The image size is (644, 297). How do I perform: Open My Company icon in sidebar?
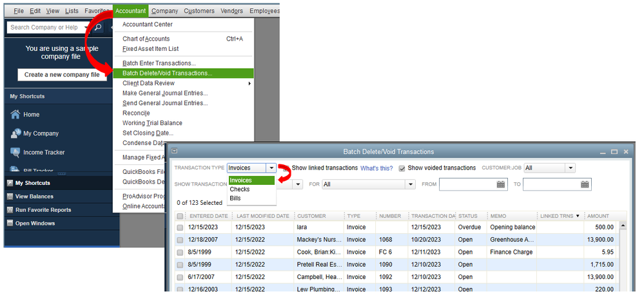click(15, 133)
